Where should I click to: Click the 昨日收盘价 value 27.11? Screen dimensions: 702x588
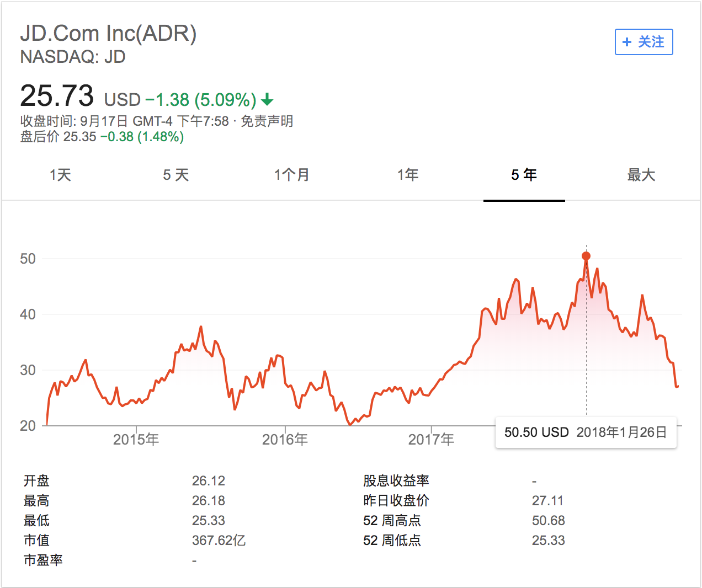pyautogui.click(x=547, y=500)
